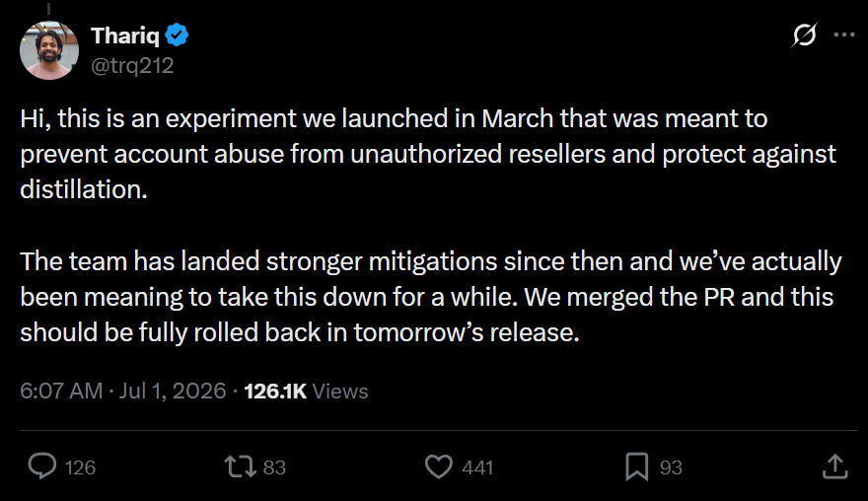Click the 93 bookmarks count
This screenshot has height=501, width=868.
[x=671, y=467]
